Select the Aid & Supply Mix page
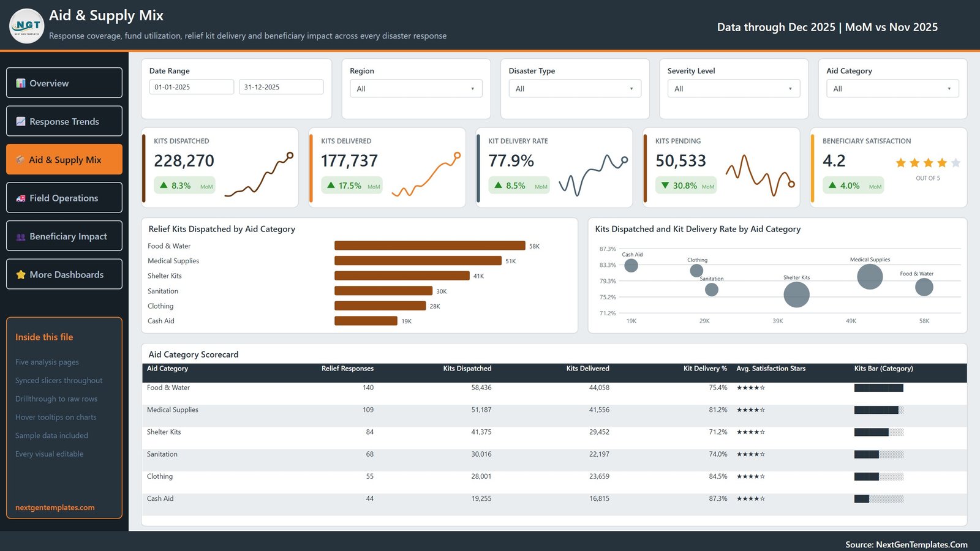Screen dimensions: 980x551 tap(64, 159)
